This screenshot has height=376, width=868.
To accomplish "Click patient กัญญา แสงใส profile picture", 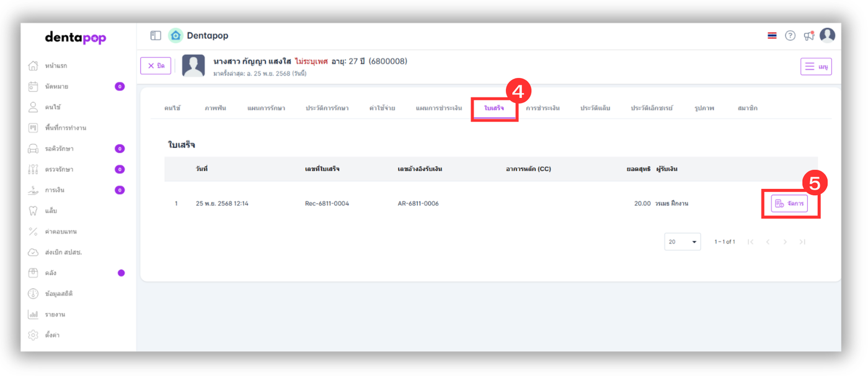I will [193, 66].
